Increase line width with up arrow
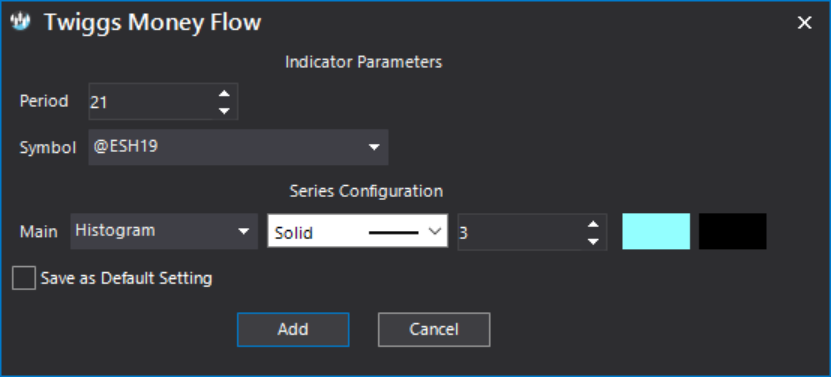The image size is (831, 377). pos(593,224)
